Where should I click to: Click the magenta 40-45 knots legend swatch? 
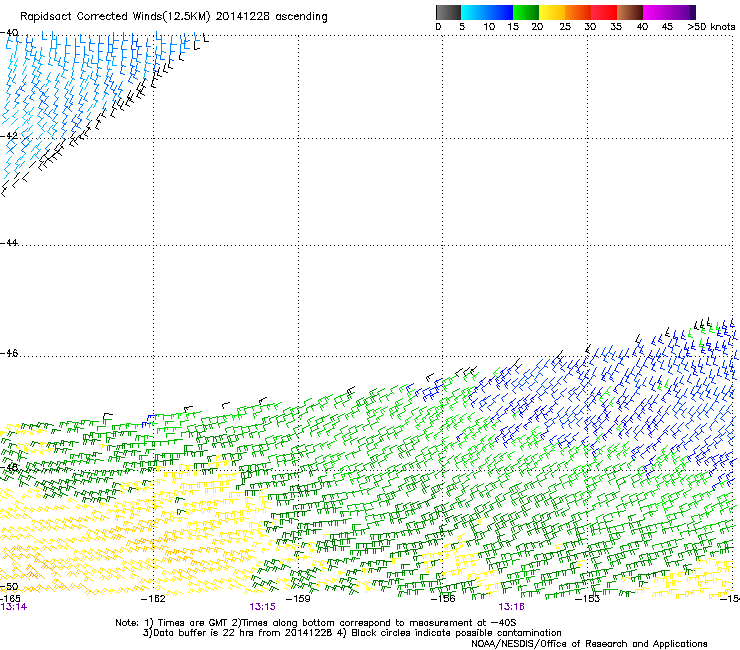(656, 12)
